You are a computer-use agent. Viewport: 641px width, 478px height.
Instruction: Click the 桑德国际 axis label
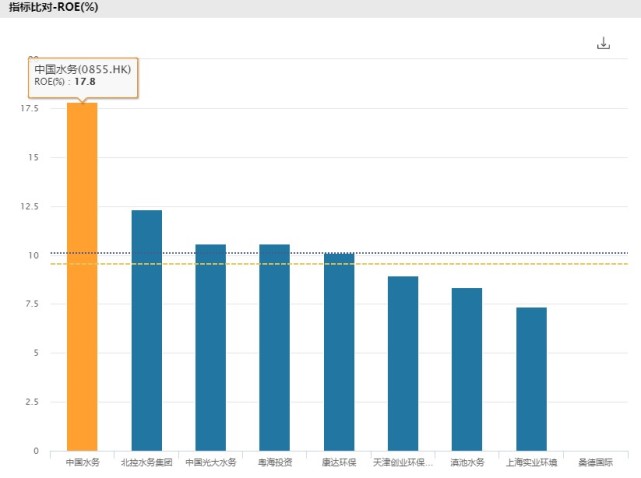point(596,462)
